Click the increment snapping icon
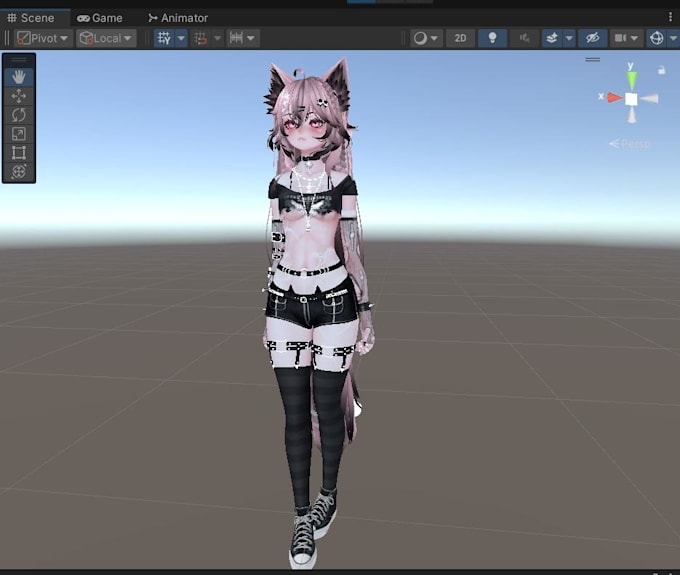This screenshot has height=575, width=680. click(236, 38)
